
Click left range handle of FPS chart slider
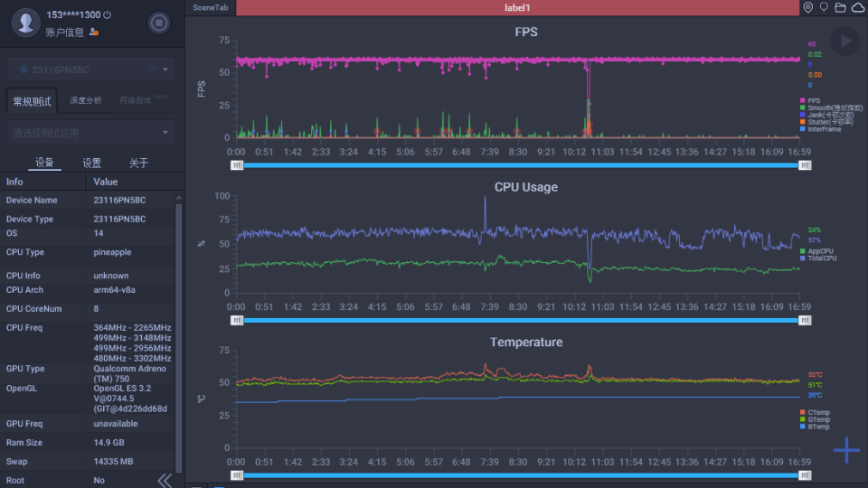(x=237, y=165)
